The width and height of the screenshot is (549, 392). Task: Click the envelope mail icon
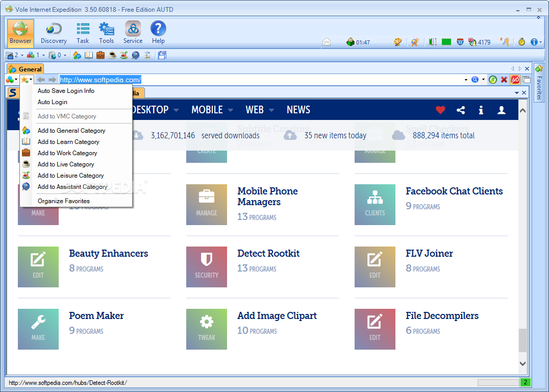pyautogui.click(x=327, y=42)
